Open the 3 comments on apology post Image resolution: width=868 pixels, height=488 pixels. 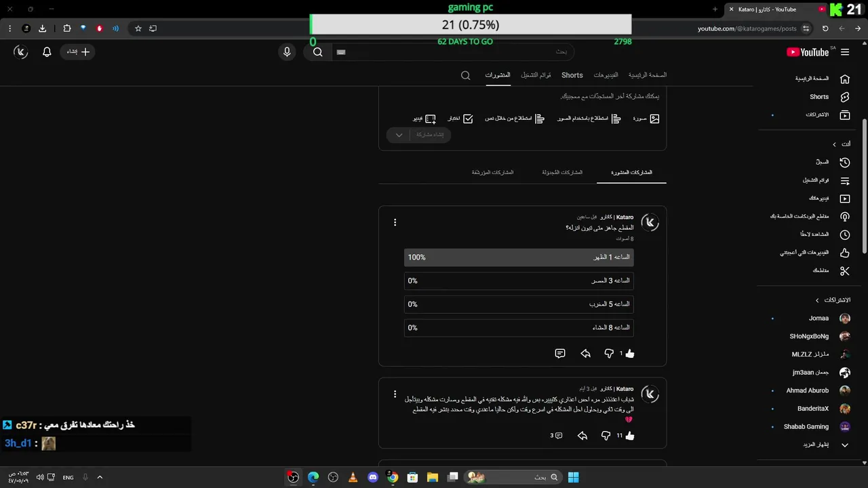(556, 436)
